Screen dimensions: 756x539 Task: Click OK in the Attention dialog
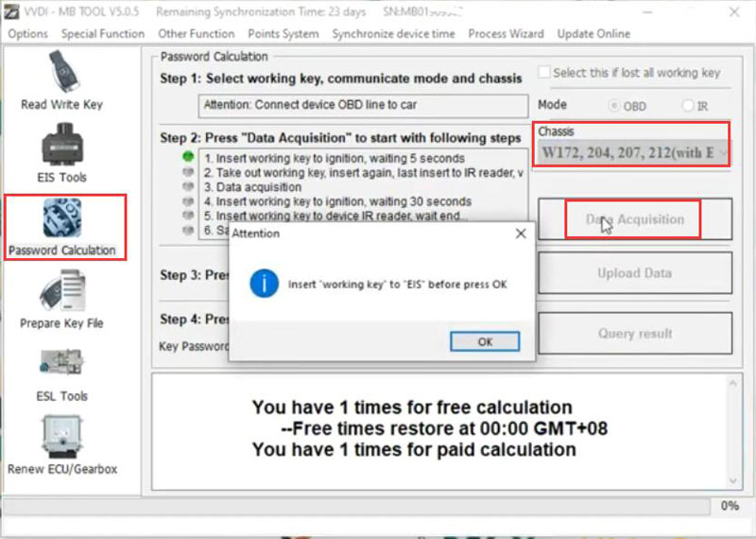tap(485, 341)
